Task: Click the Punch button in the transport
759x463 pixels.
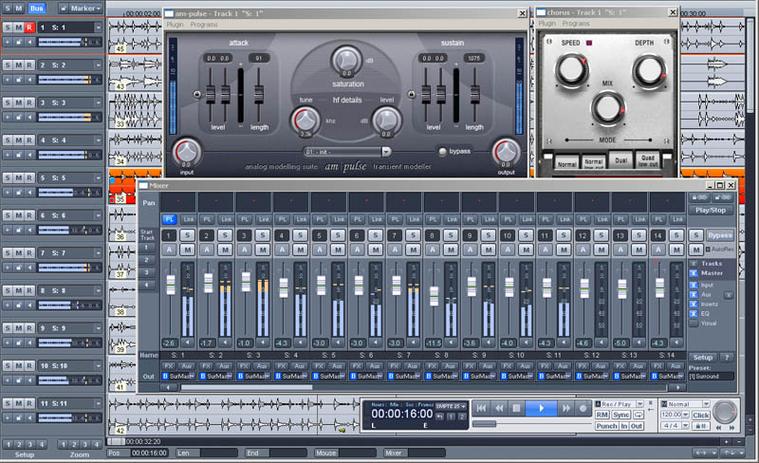Action: pyautogui.click(x=607, y=426)
